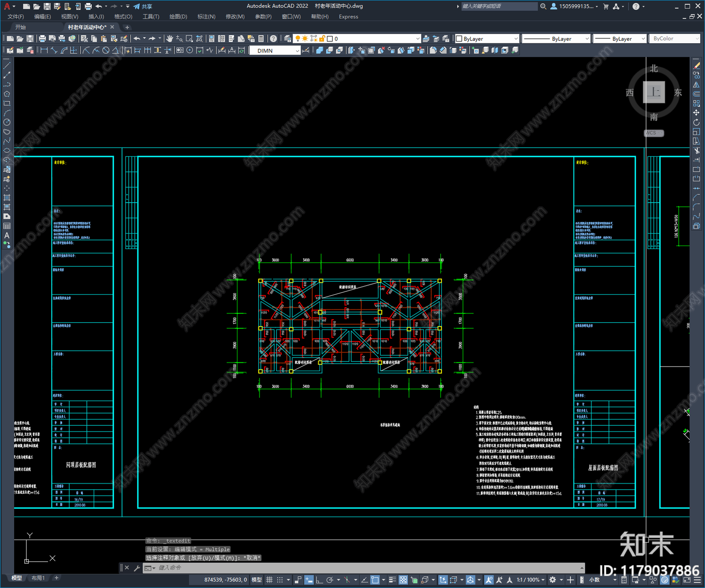Open the 标注(N) menu
The image size is (705, 588).
click(x=206, y=17)
